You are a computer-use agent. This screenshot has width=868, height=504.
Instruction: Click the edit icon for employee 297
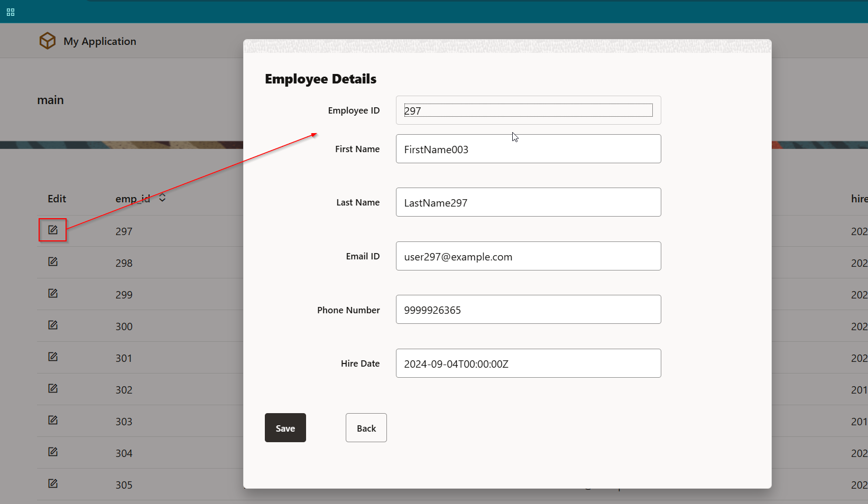pyautogui.click(x=53, y=230)
